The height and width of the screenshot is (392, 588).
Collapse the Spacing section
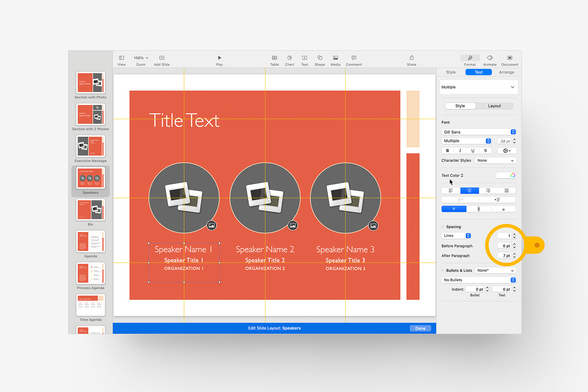click(x=443, y=226)
